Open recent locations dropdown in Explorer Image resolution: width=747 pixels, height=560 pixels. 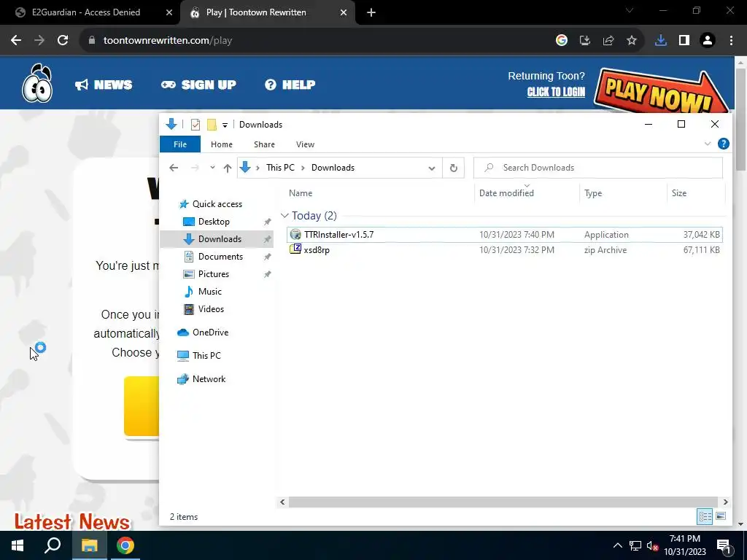click(212, 168)
